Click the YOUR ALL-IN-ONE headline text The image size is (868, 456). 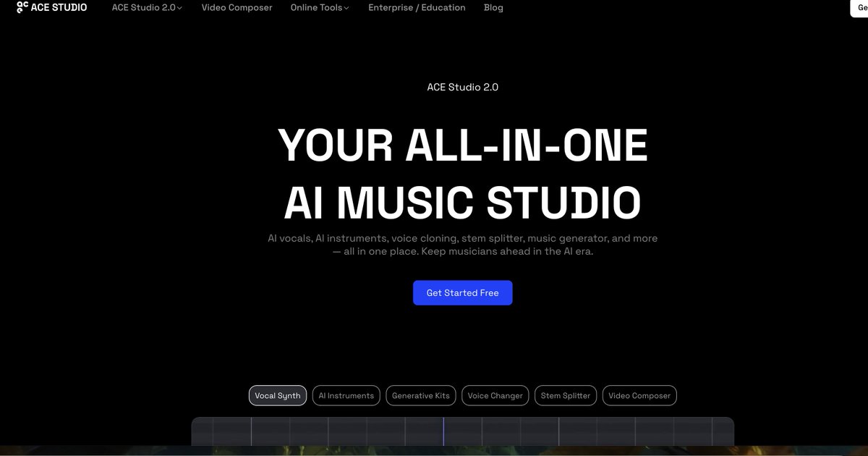pyautogui.click(x=463, y=145)
